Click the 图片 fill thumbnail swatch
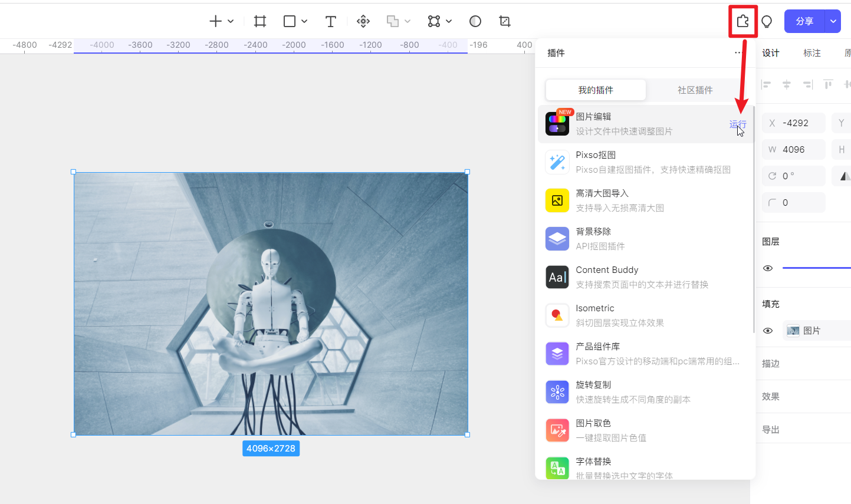851x504 pixels. pyautogui.click(x=793, y=331)
